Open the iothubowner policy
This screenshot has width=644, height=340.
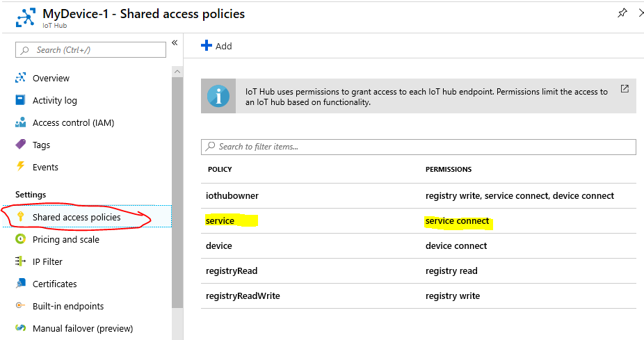[x=232, y=196]
